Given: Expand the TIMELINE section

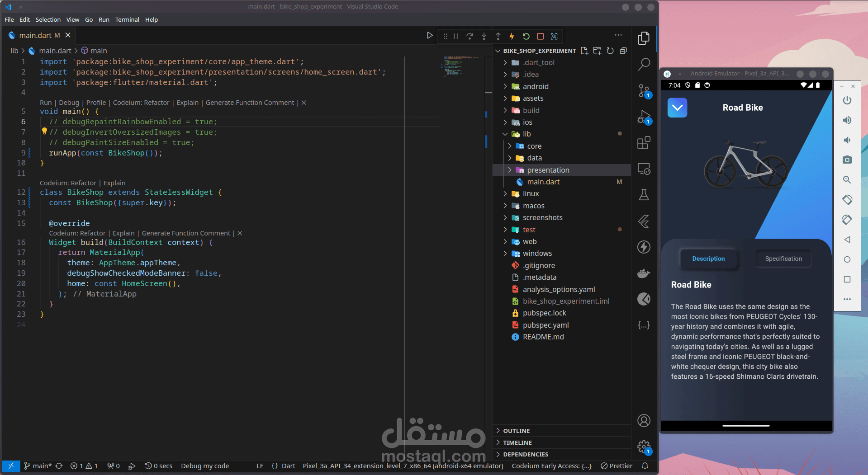Looking at the screenshot, I should pyautogui.click(x=562, y=442).
